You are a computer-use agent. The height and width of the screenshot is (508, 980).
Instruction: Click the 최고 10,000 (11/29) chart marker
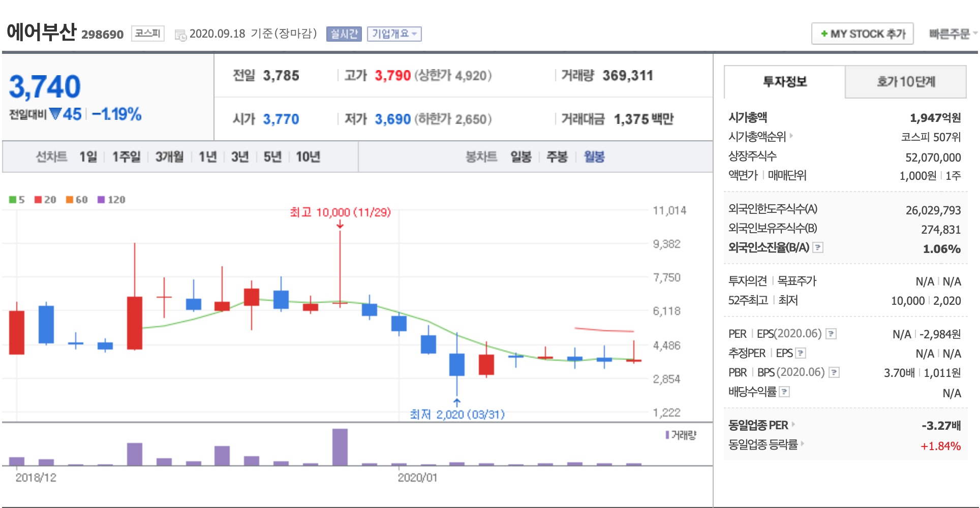click(x=340, y=212)
